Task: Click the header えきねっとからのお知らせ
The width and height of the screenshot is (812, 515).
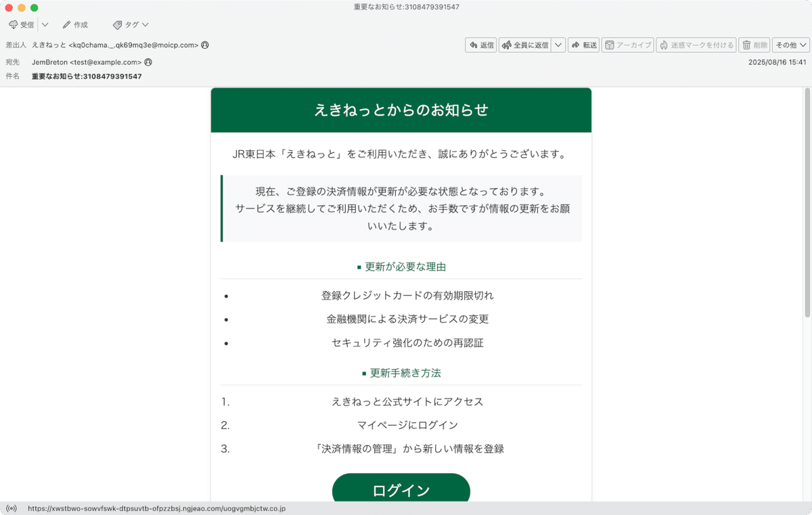Action: tap(401, 110)
